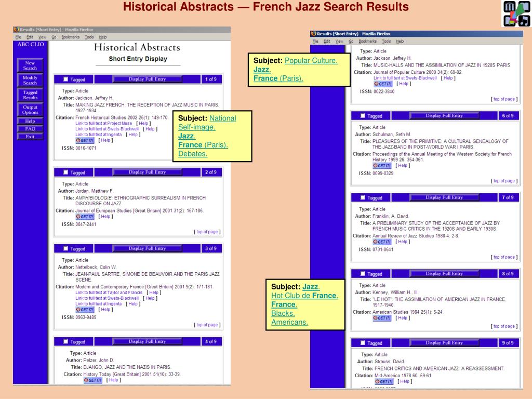
Task: Click ISSN 0016-1071 value
Action: point(86,148)
